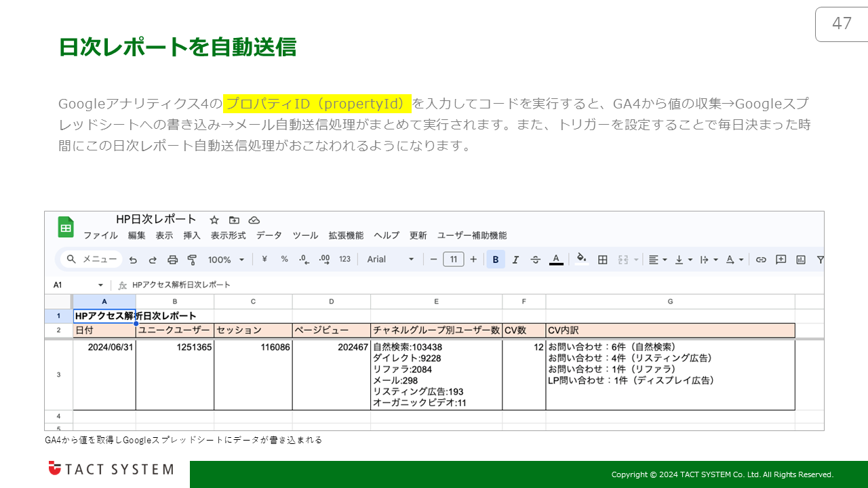Select the 日付 header cell
This screenshot has height=488, width=868.
pyautogui.click(x=104, y=331)
